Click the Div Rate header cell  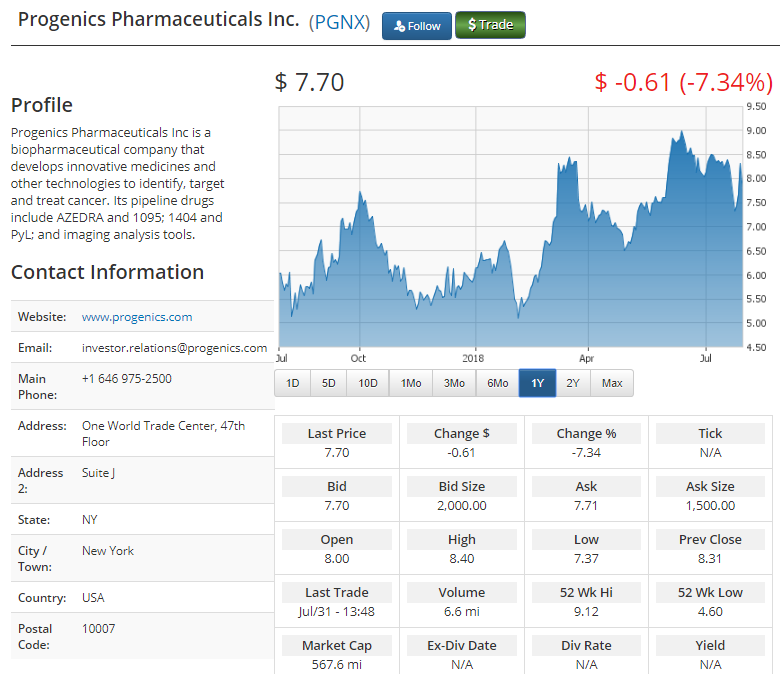(x=586, y=645)
